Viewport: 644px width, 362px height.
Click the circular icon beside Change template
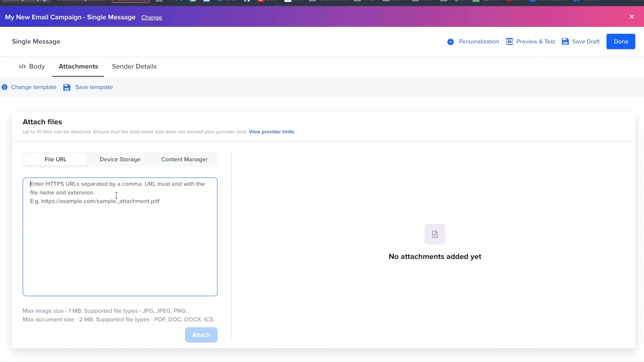pos(4,87)
